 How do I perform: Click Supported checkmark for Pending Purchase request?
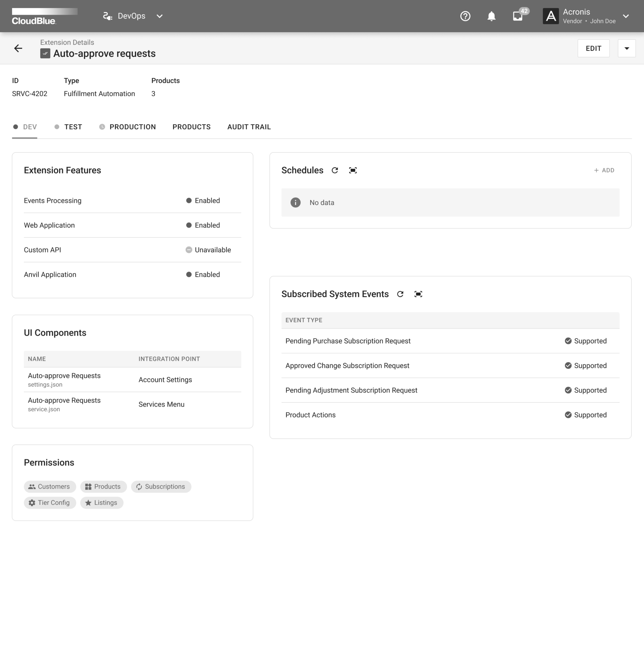coord(568,340)
